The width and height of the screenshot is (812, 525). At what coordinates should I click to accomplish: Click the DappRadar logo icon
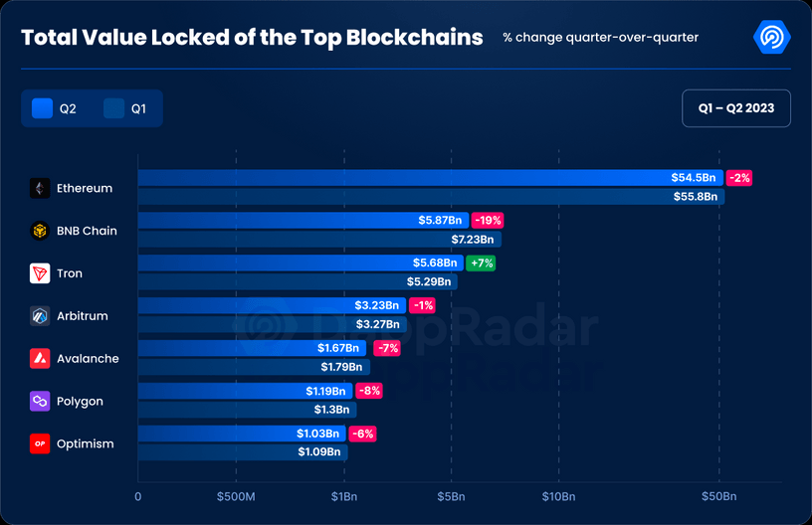pos(771,37)
